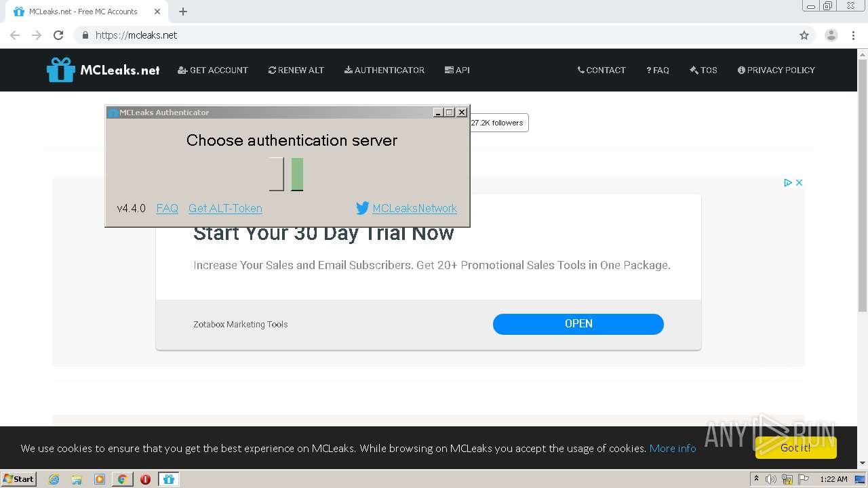Select the grey authentication server bar
868x488 pixels.
[276, 174]
